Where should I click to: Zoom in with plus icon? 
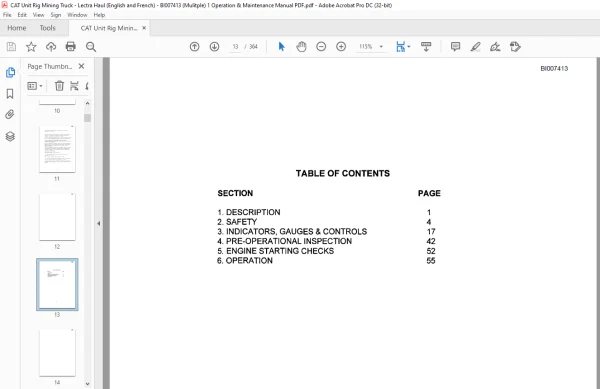[341, 47]
